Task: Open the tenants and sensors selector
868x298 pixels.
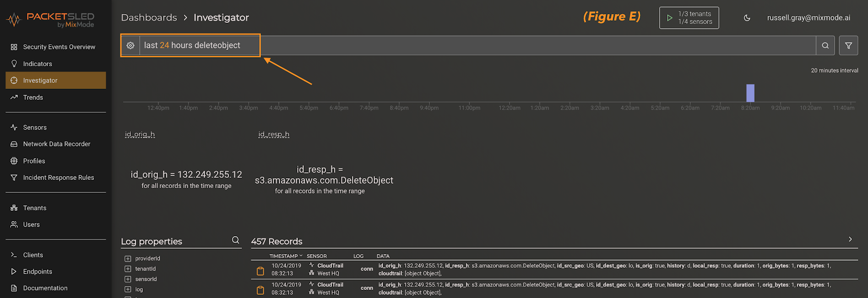Action: pos(689,18)
